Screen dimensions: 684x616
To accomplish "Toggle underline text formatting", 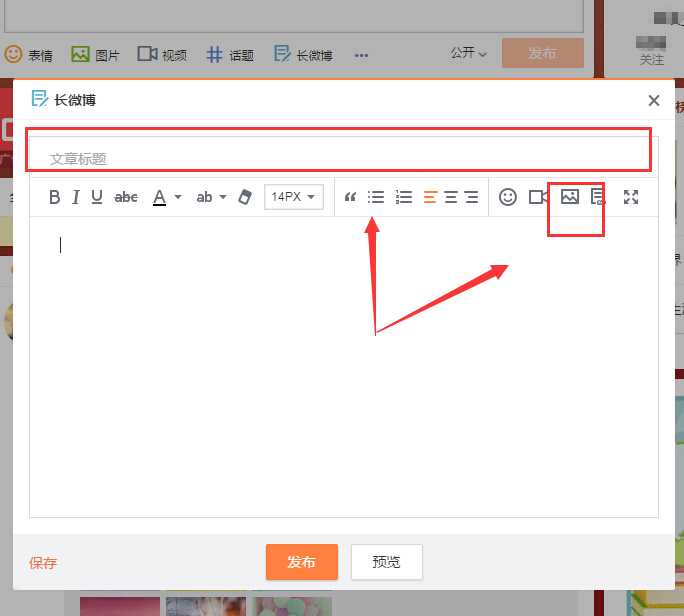I will point(97,197).
